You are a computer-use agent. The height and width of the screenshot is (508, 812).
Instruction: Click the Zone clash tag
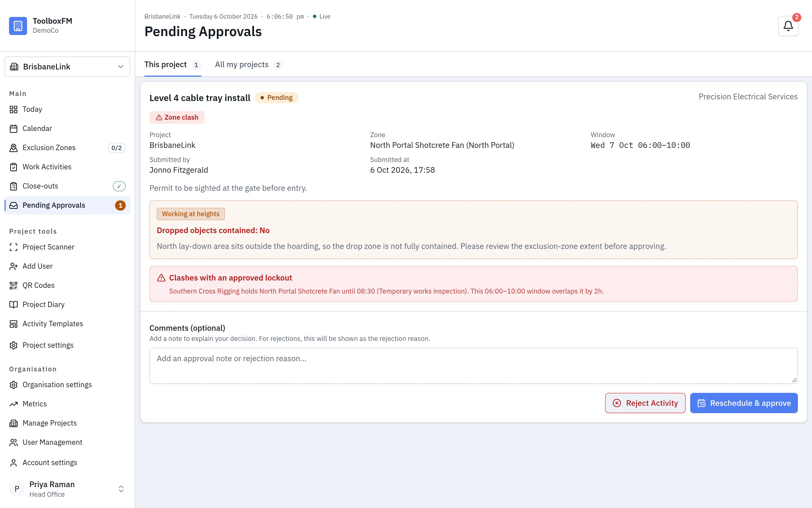click(177, 118)
